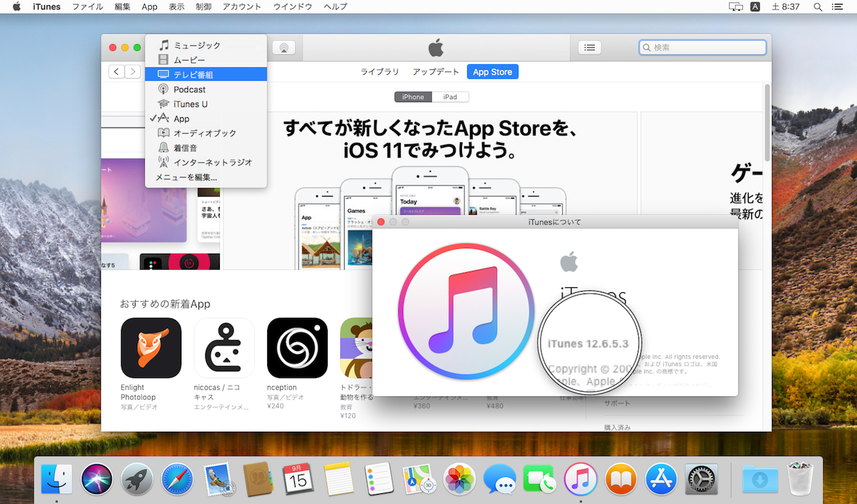Open the トドラー monkey app icon

[x=356, y=348]
